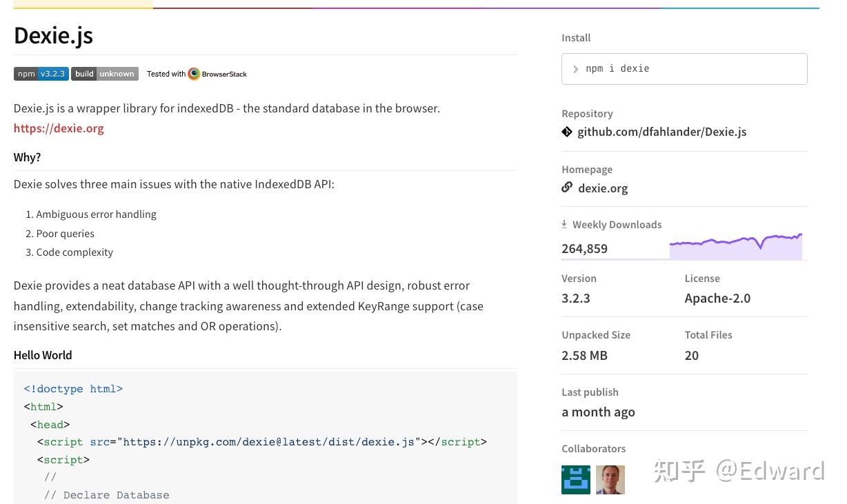Click the unpkg script URL in code block
Viewport: 847px width, 504px height.
[269, 442]
